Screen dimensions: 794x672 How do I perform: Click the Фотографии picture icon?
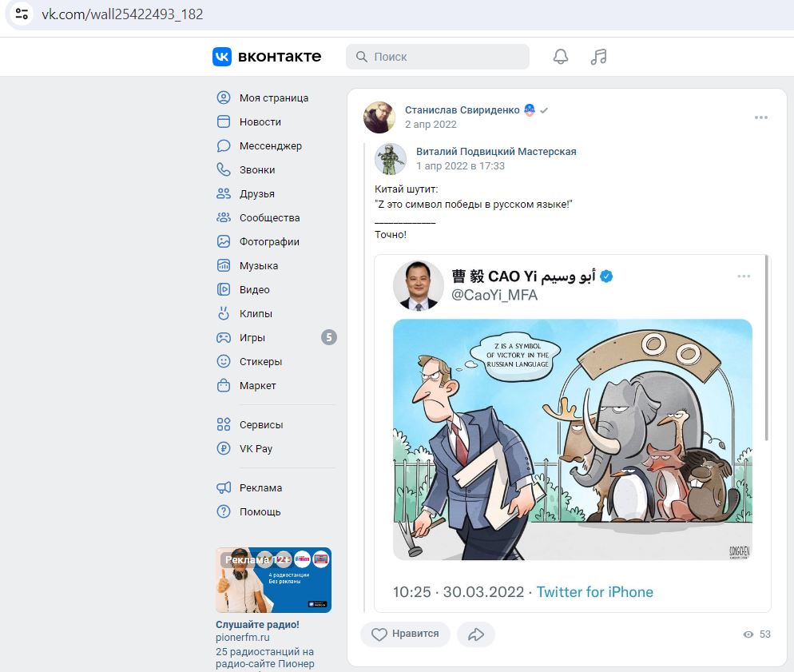point(224,241)
